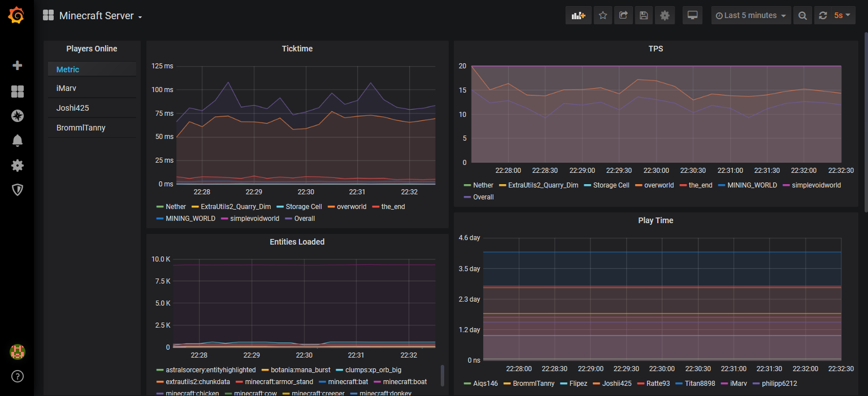This screenshot has width=868, height=396.
Task: Click the Share dashboard icon
Action: point(623,15)
